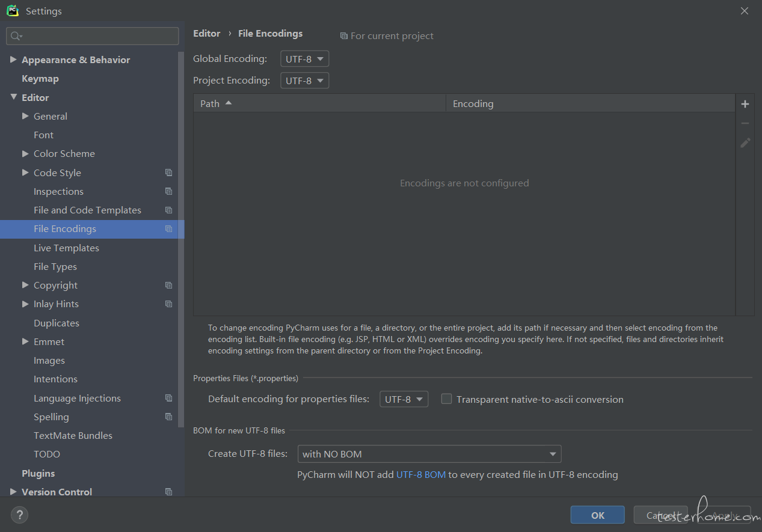Open the UTF-8 BOM link
This screenshot has height=532, width=762.
[421, 475]
